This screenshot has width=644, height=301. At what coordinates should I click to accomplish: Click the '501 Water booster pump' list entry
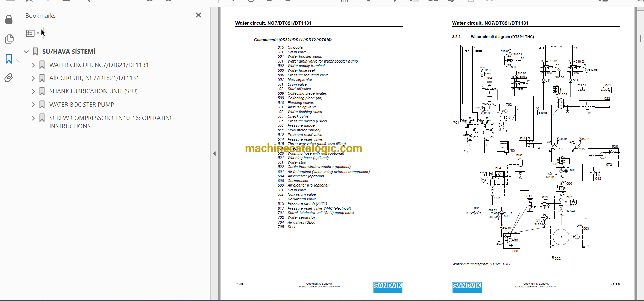[300, 57]
